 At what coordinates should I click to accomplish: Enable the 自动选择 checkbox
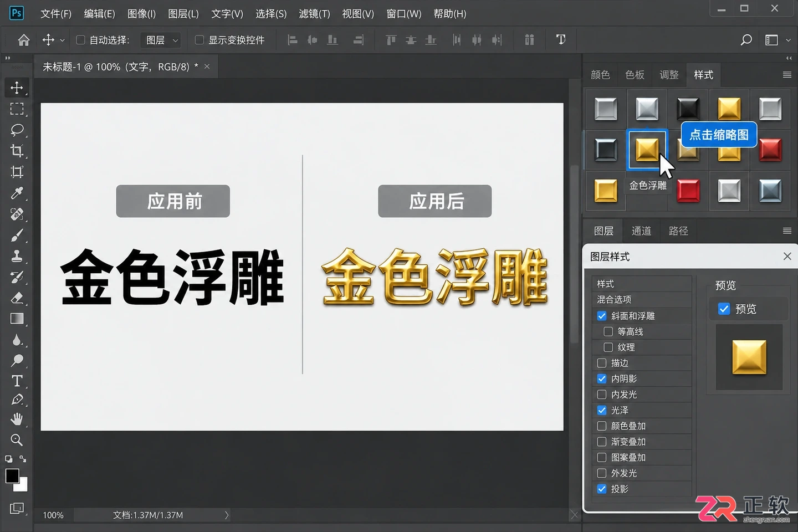81,40
